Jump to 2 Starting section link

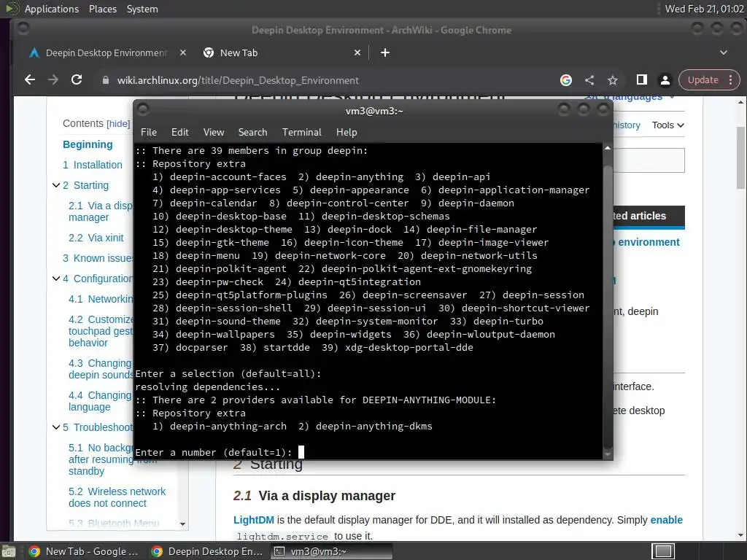(86, 185)
